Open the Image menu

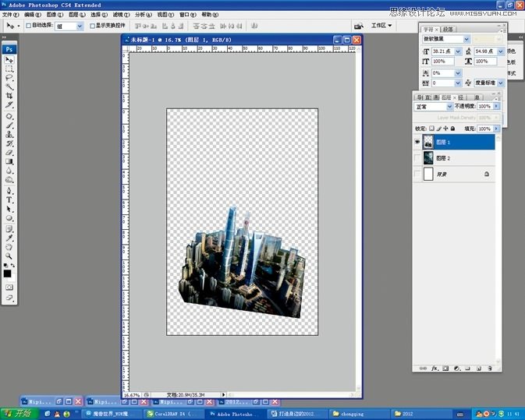pos(55,15)
